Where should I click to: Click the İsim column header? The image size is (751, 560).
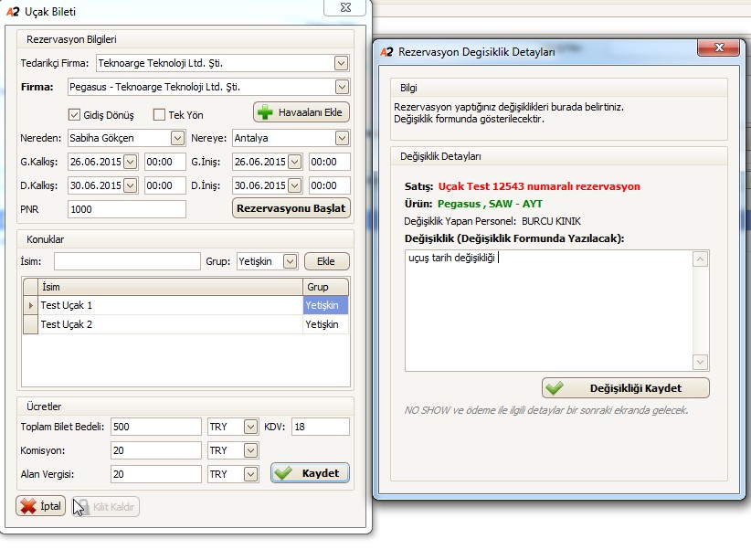click(171, 287)
